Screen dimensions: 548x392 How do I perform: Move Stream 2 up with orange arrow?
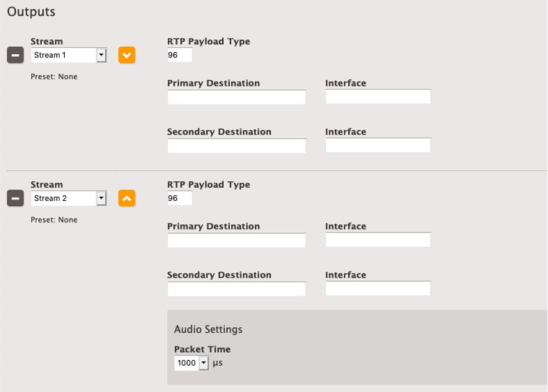click(127, 199)
